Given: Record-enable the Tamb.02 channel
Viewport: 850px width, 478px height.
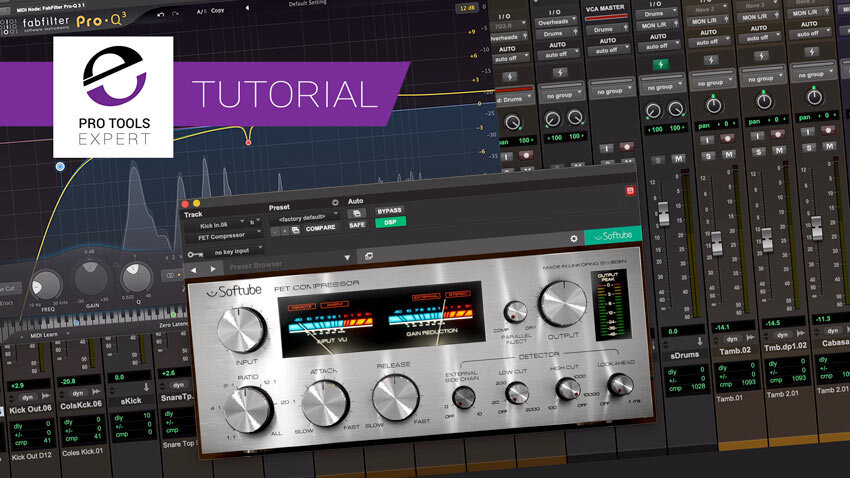Looking at the screenshot, I should click(x=727, y=139).
